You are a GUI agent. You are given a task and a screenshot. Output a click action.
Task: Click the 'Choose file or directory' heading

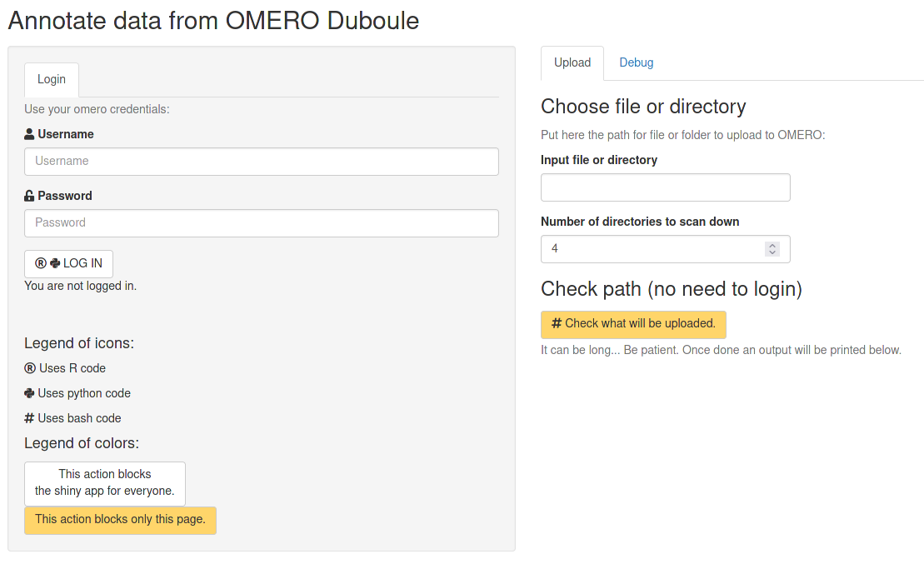coord(643,107)
